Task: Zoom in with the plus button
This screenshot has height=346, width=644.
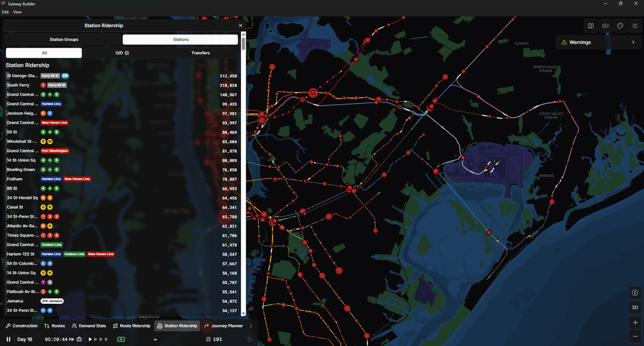Action: pyautogui.click(x=635, y=322)
